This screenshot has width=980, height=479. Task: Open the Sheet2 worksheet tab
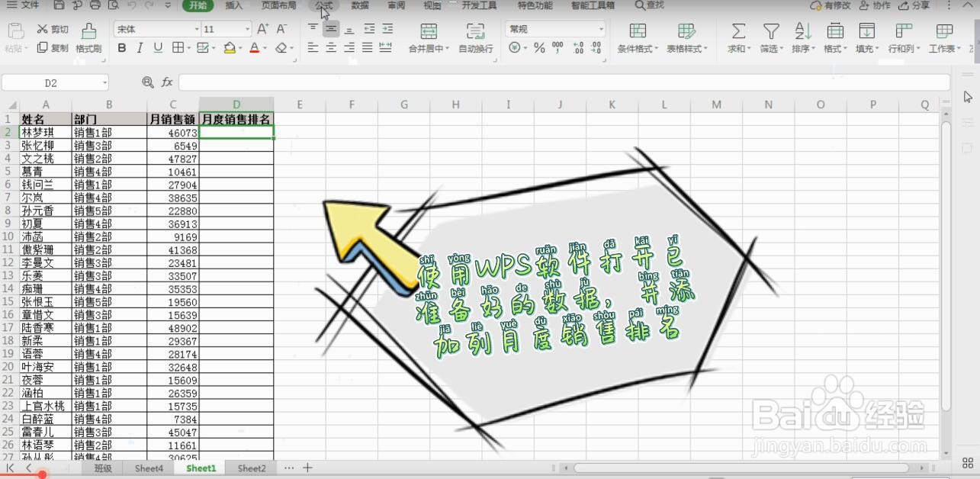pyautogui.click(x=252, y=468)
